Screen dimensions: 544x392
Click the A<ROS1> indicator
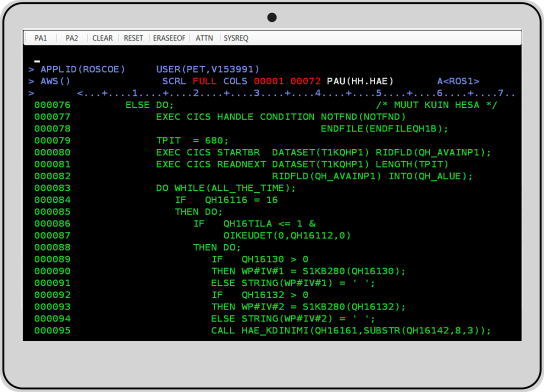pos(458,81)
